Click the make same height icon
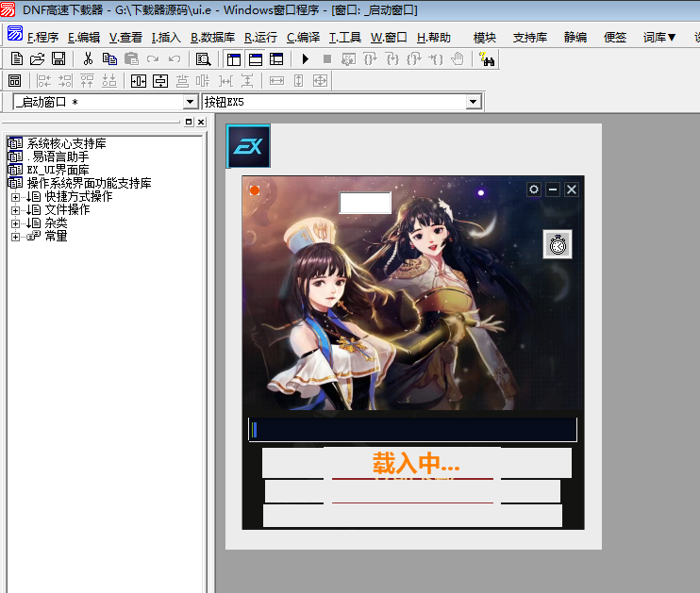The height and width of the screenshot is (593, 700). coord(299,81)
